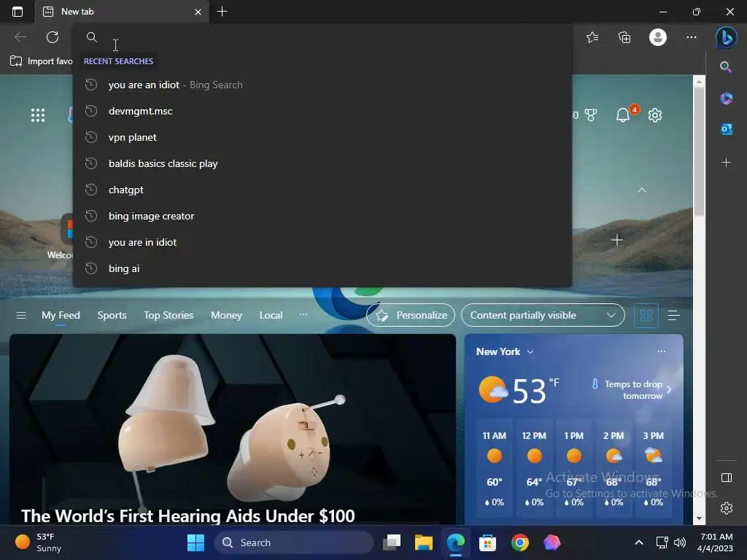
Task: Switch feed to grid view layout
Action: (646, 315)
